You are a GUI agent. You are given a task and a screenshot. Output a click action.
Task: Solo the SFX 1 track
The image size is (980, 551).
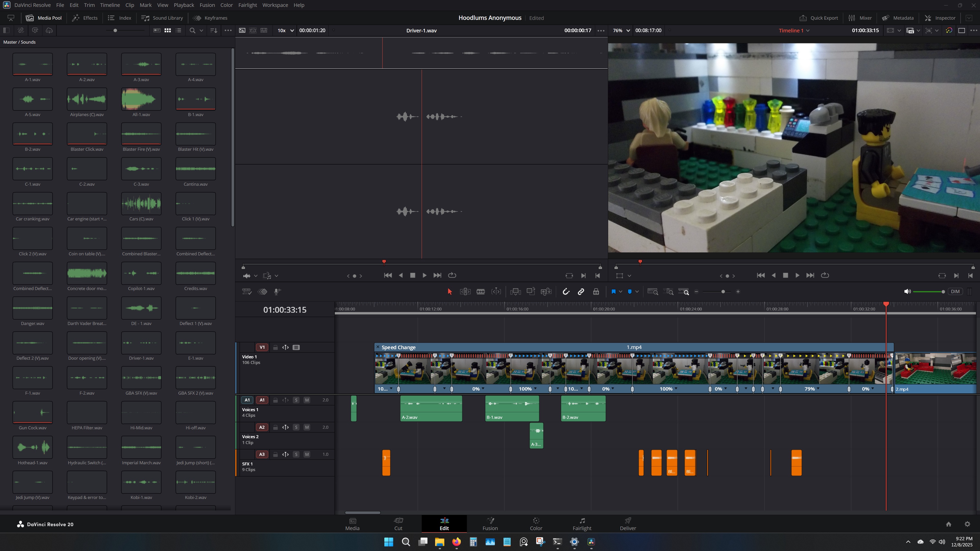[296, 454]
